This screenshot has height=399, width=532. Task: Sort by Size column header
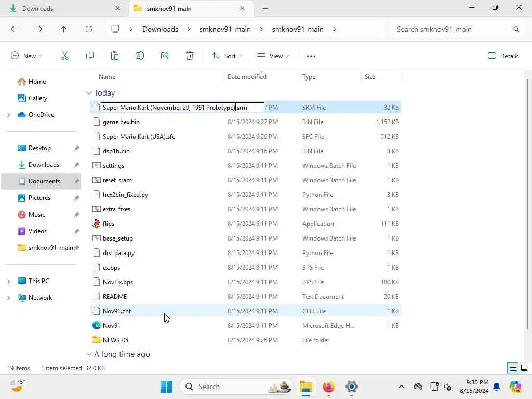(x=370, y=77)
